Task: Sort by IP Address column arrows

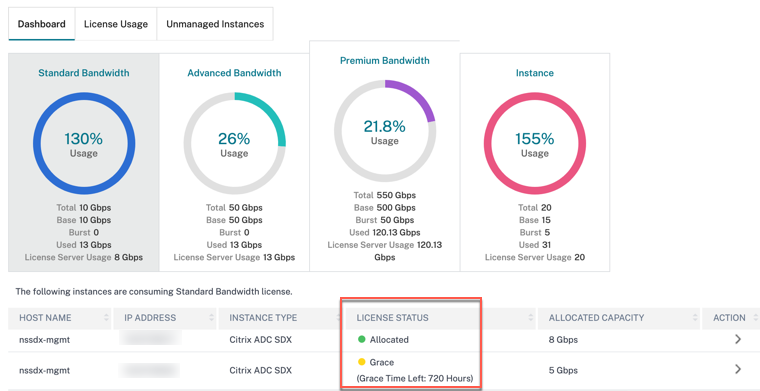Action: click(x=211, y=318)
